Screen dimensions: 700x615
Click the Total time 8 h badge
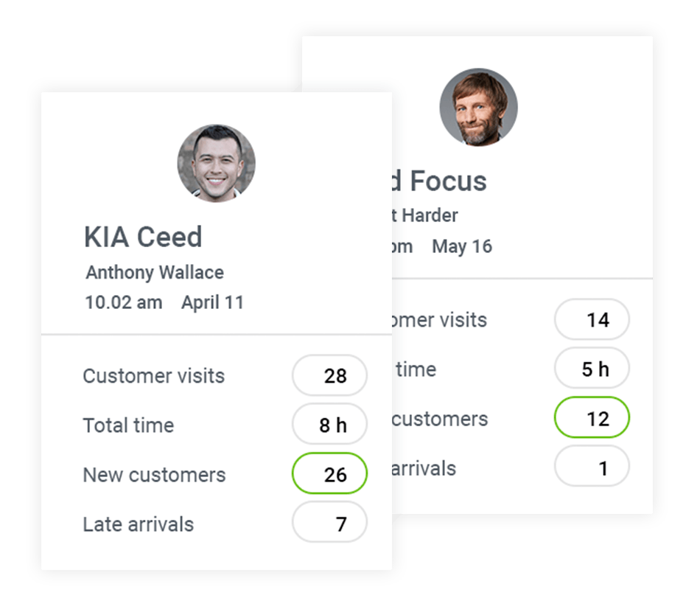(x=329, y=425)
